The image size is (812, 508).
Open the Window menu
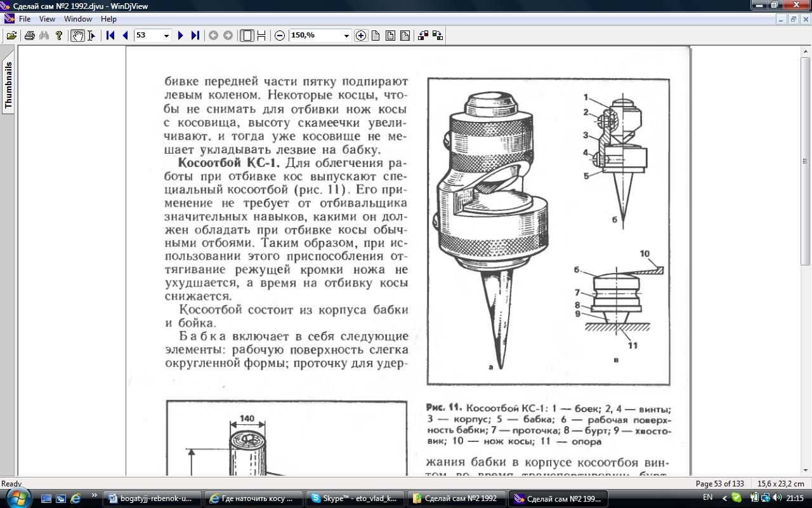tap(77, 19)
